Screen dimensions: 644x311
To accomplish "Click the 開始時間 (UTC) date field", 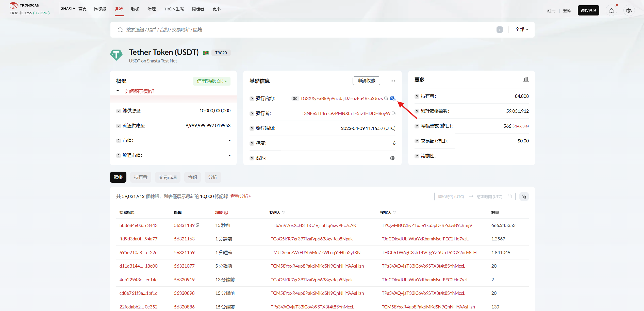I will coord(451,197).
